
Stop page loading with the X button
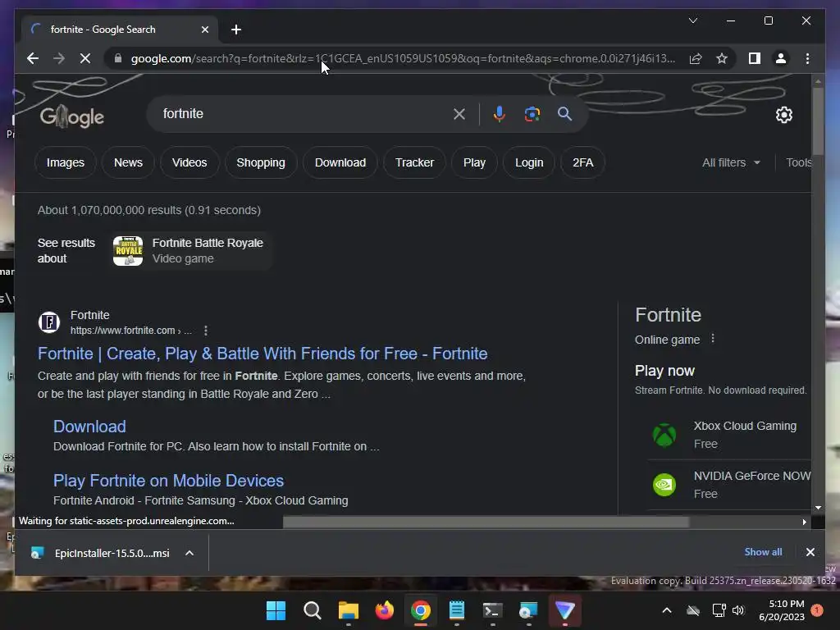click(x=85, y=58)
